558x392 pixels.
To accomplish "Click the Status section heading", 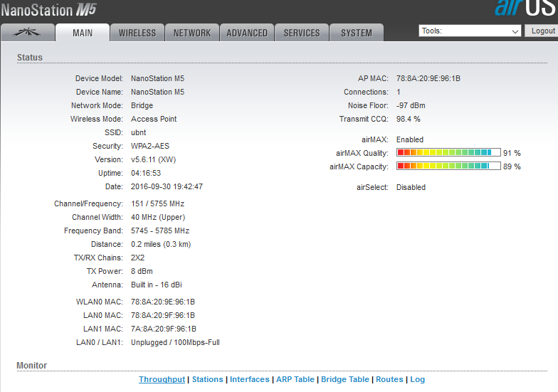I will 30,57.
